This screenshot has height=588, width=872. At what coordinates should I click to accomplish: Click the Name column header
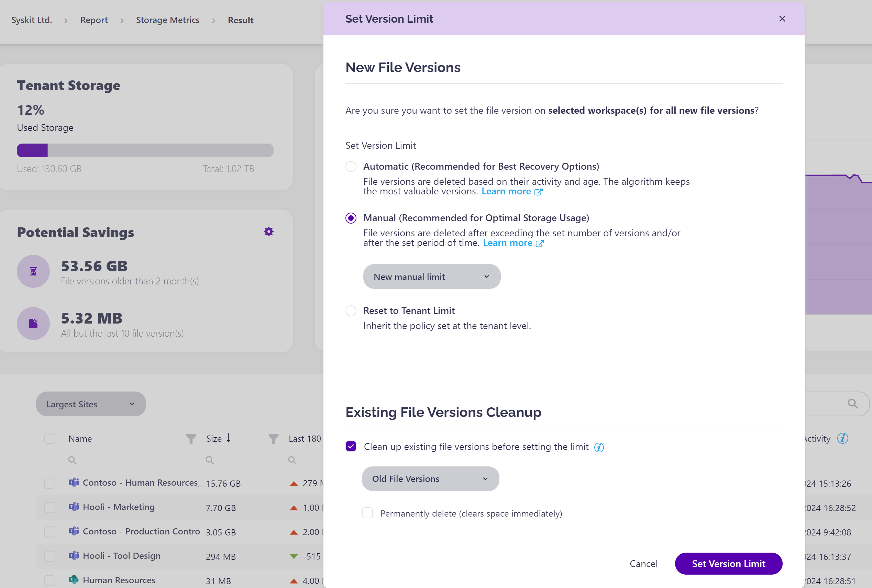(80, 438)
